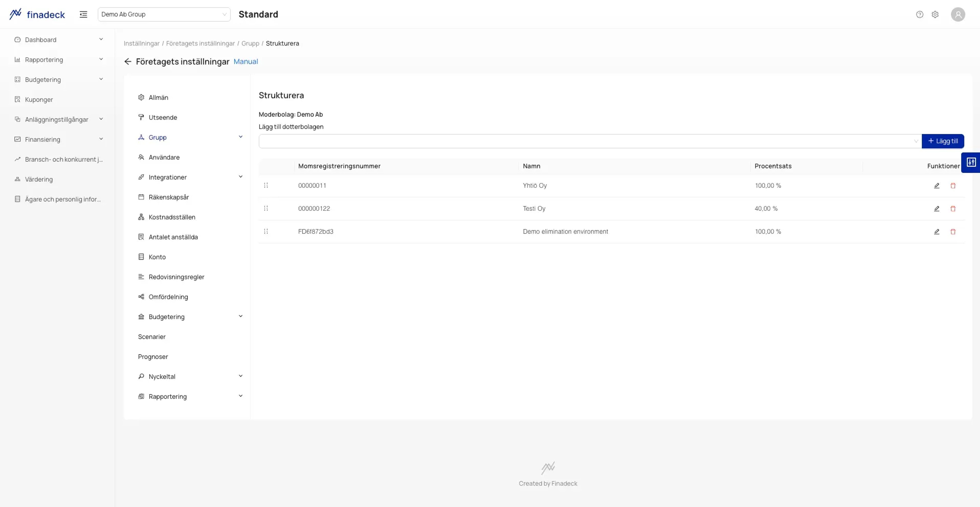Collapse the sidebar with the menu toggle icon
This screenshot has height=507, width=980.
[83, 15]
